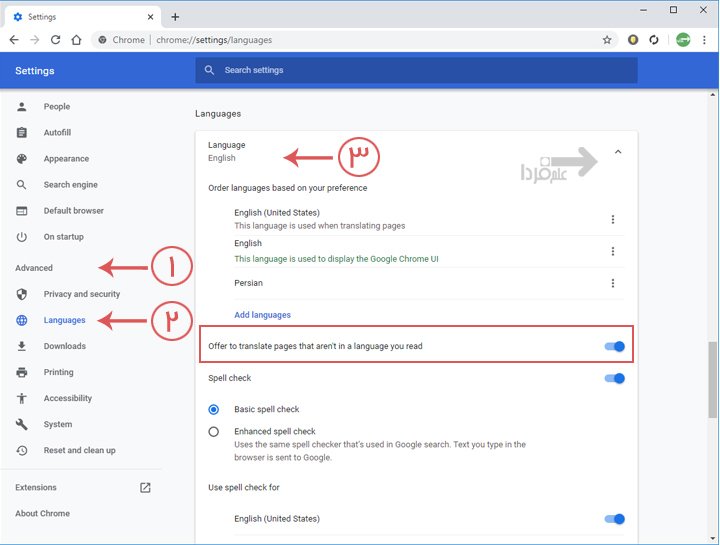Open Downloads settings in sidebar
Image resolution: width=720 pixels, height=545 pixels.
(x=64, y=346)
